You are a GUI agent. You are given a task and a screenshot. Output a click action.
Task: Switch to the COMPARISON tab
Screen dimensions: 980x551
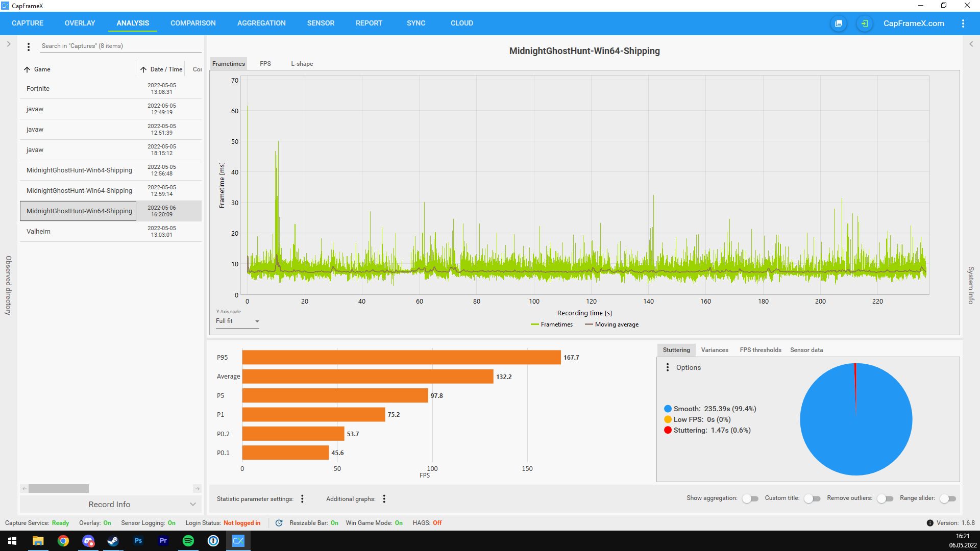193,23
